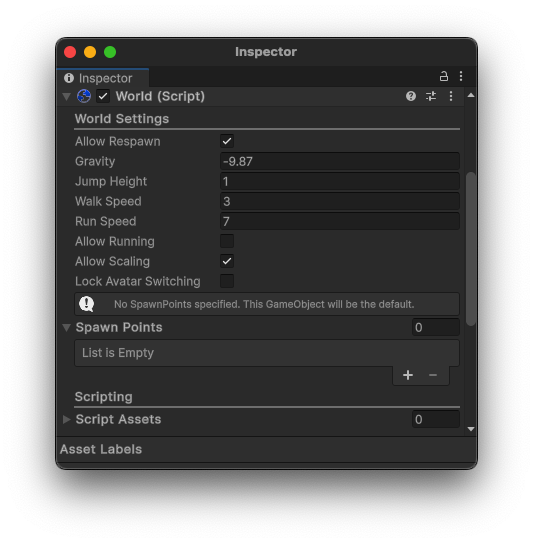Expand the Script Assets list
Screen dimensions: 533x543
tap(66, 419)
